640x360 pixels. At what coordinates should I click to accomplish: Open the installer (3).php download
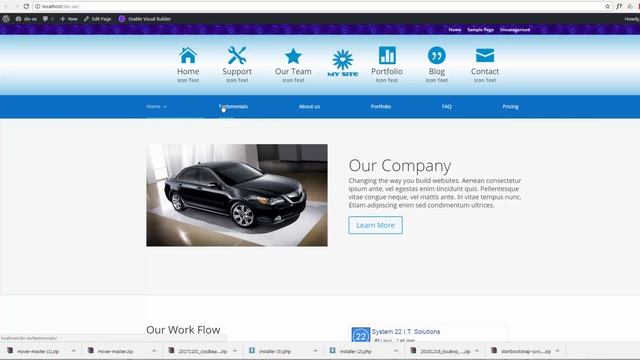[x=270, y=351]
